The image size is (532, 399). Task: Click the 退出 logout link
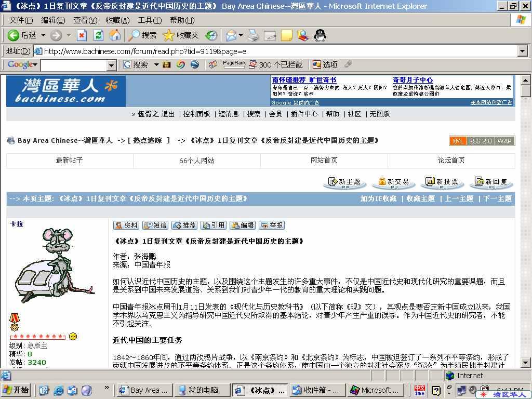tap(168, 114)
